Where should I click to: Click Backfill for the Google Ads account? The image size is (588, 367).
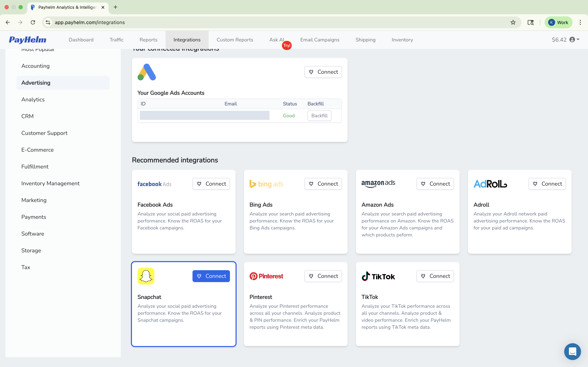[319, 116]
